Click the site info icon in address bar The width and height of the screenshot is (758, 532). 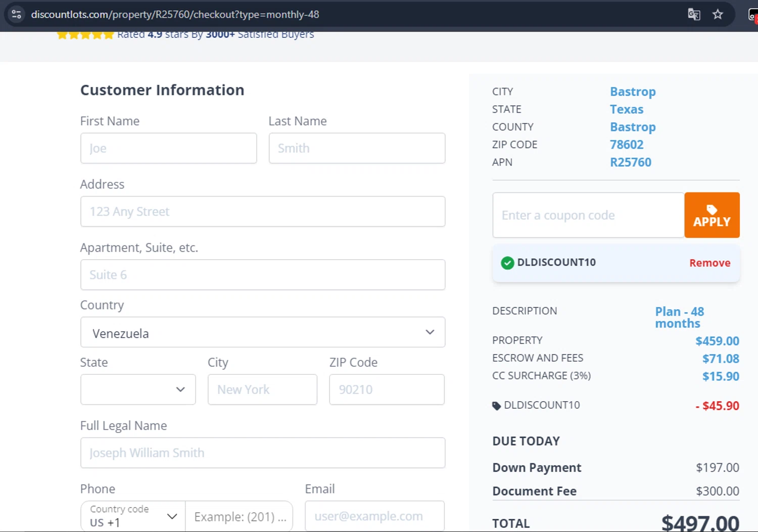(x=16, y=14)
